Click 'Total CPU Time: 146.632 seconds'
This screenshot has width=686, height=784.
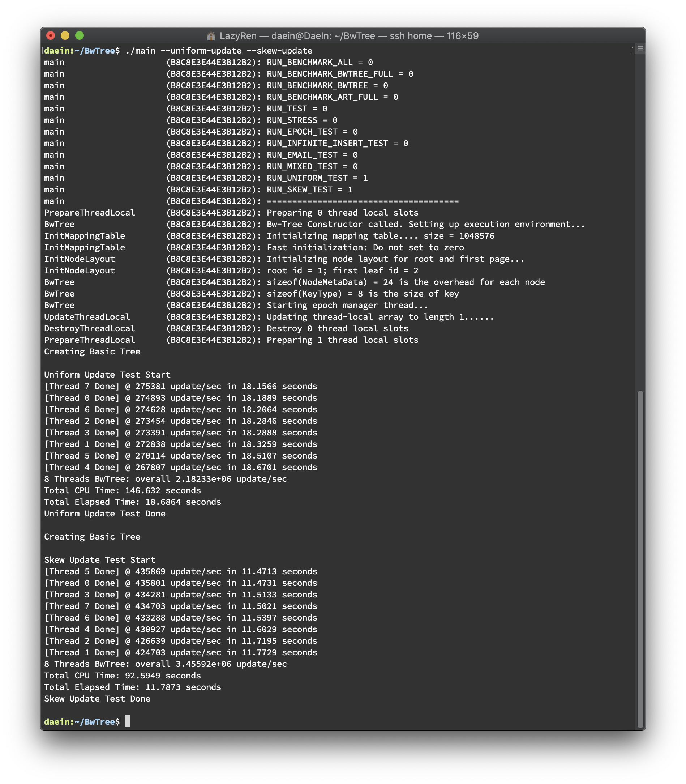pyautogui.click(x=123, y=490)
